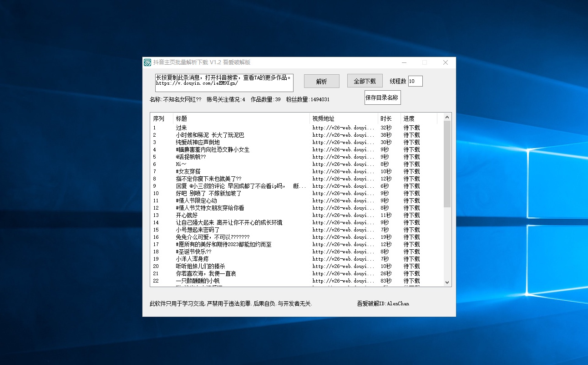The image size is (588, 365).
Task: Click video URL cell in row 5
Action: coord(343,157)
